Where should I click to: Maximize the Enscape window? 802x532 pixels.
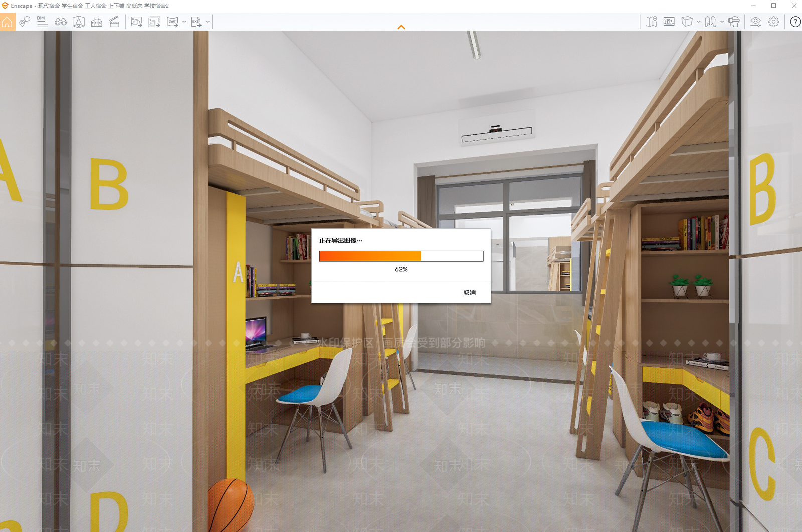pyautogui.click(x=773, y=6)
